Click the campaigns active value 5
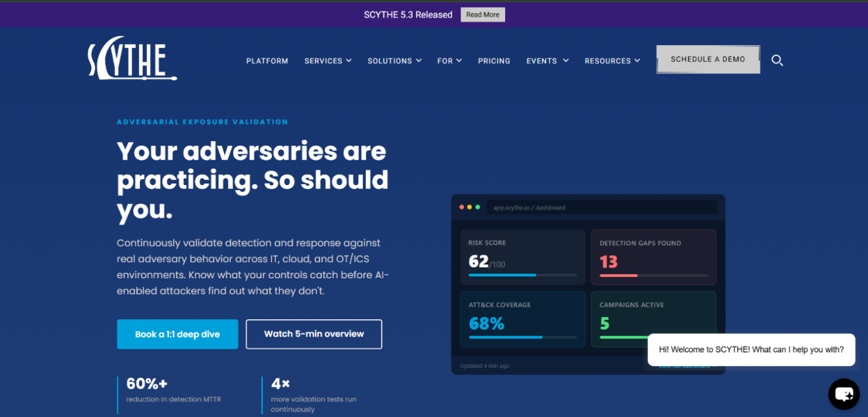 click(605, 323)
